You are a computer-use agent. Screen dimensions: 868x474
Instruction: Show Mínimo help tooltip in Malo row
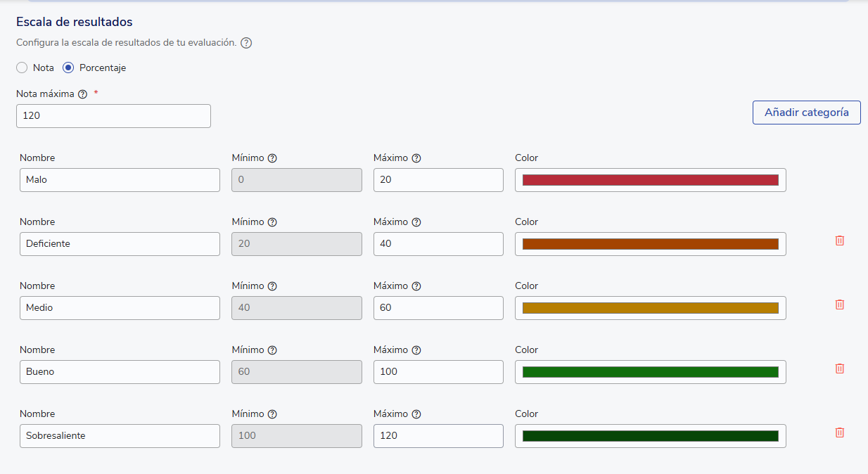(x=272, y=158)
